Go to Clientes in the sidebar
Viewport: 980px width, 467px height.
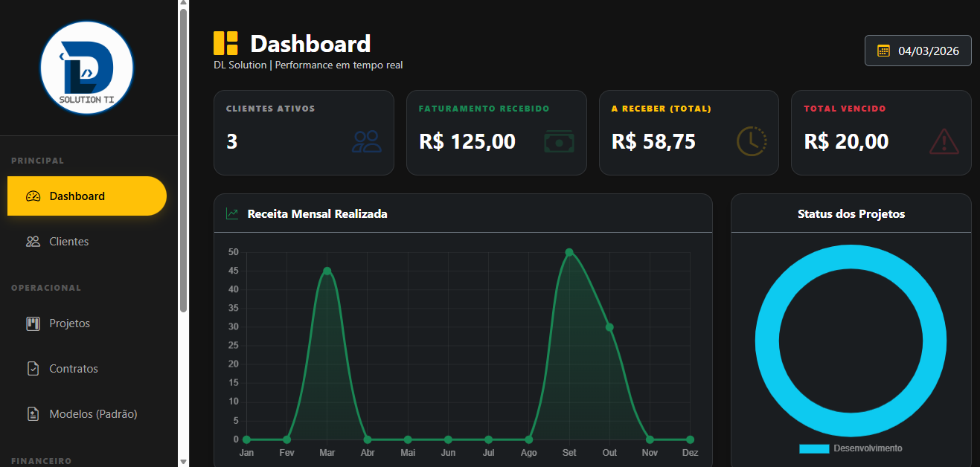tap(68, 242)
